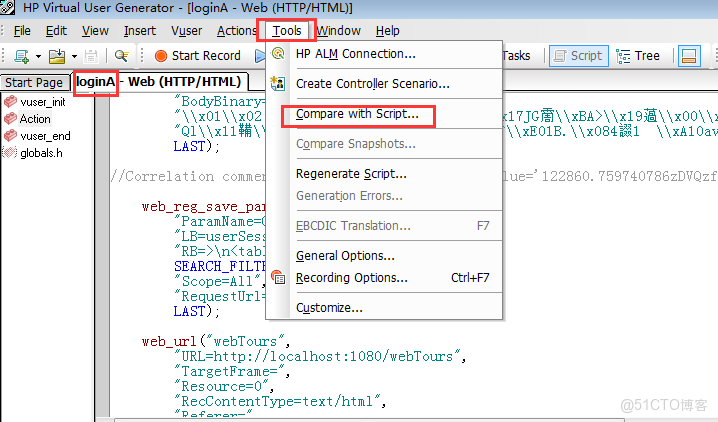Click the Run play icon in toolbar
Screen dimensions: 718x422
(x=260, y=56)
